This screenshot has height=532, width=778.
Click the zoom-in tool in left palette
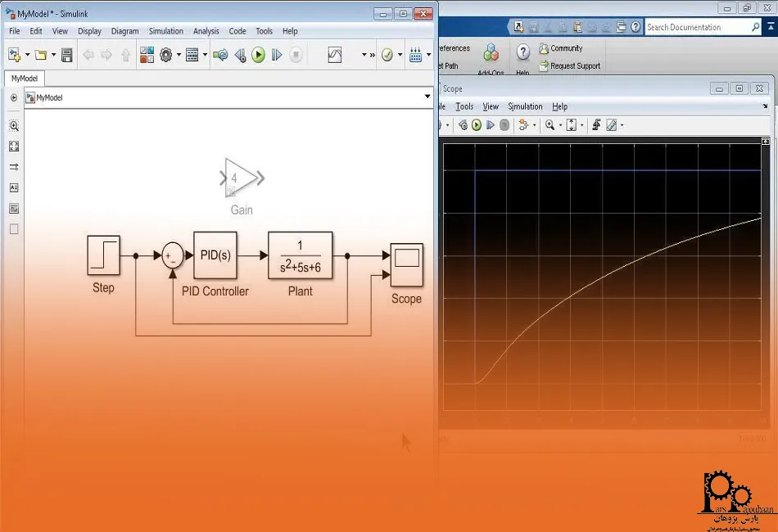point(14,126)
